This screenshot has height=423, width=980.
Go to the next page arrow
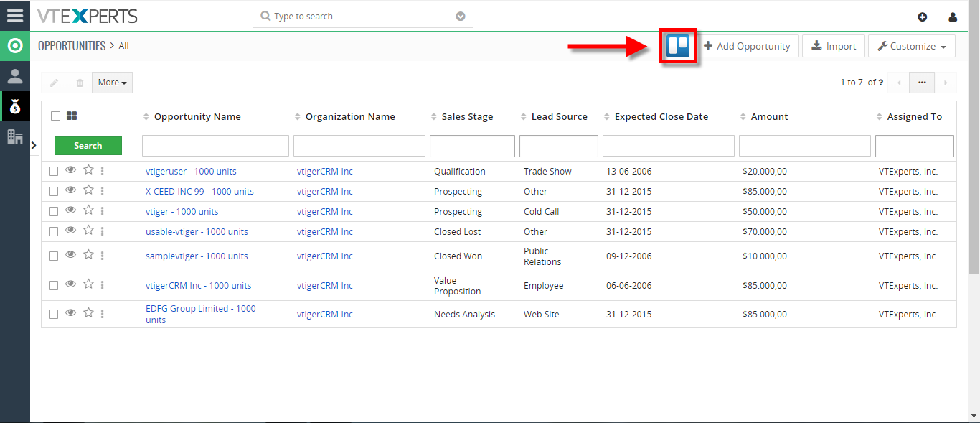pyautogui.click(x=946, y=83)
